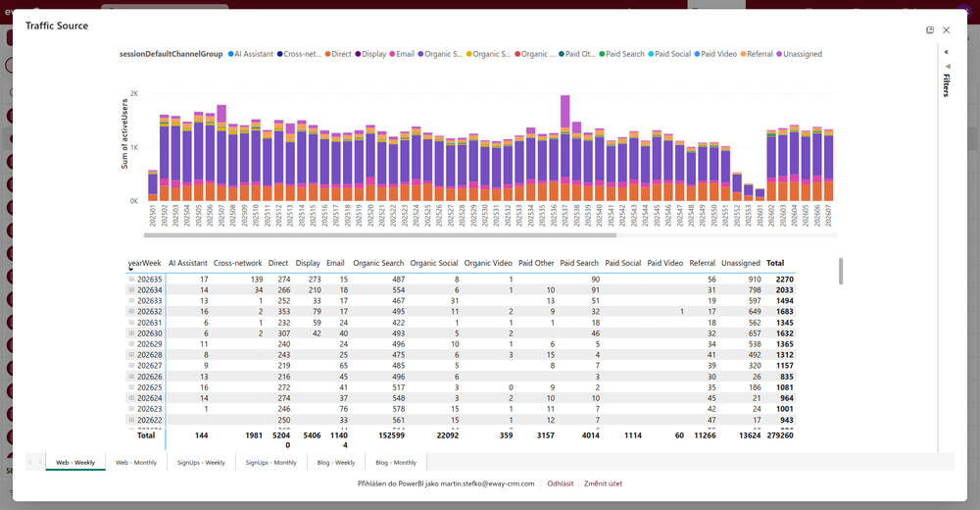Viewport: 980px width, 510px height.
Task: Click the sessionDefaultChannelGroup legend title
Action: [x=171, y=54]
